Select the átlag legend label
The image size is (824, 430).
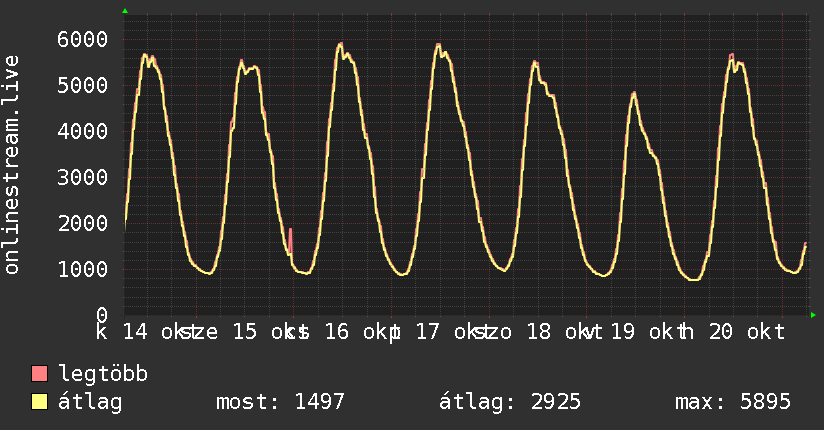coord(90,402)
